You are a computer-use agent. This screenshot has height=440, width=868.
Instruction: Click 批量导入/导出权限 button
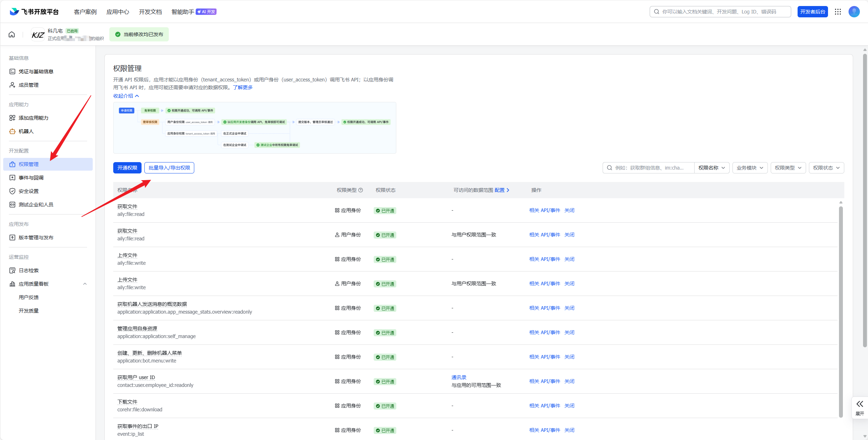click(169, 168)
